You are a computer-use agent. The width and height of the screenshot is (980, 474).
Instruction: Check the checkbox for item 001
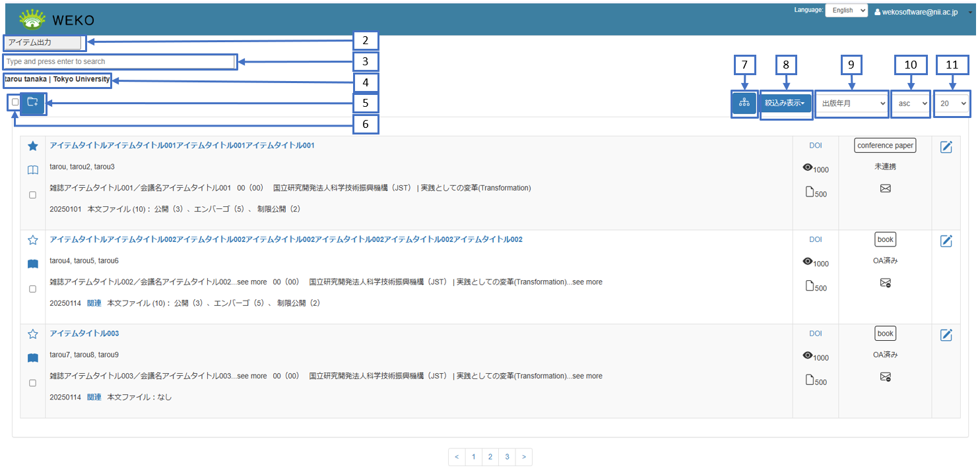tap(33, 195)
